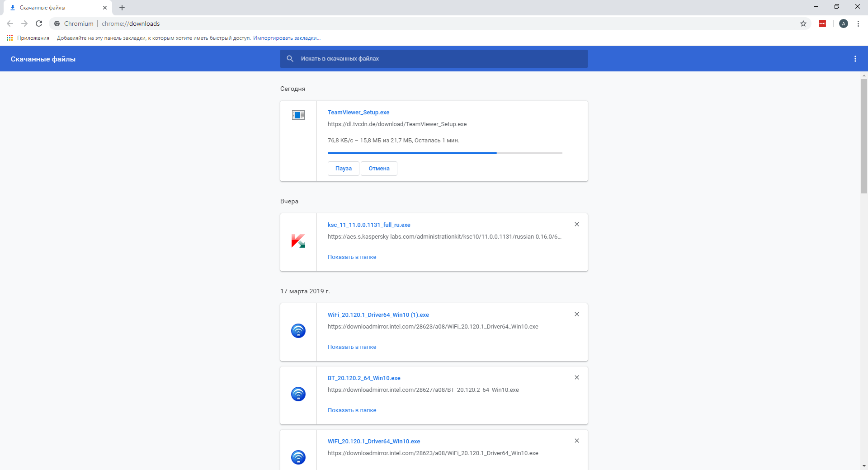
Task: Open the Apps shortcut in bookmarks bar
Action: (x=28, y=38)
